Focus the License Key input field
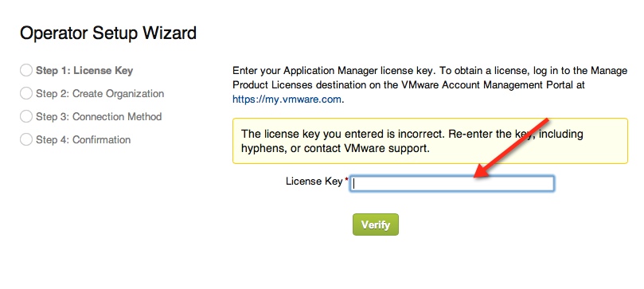The image size is (644, 289). click(452, 183)
